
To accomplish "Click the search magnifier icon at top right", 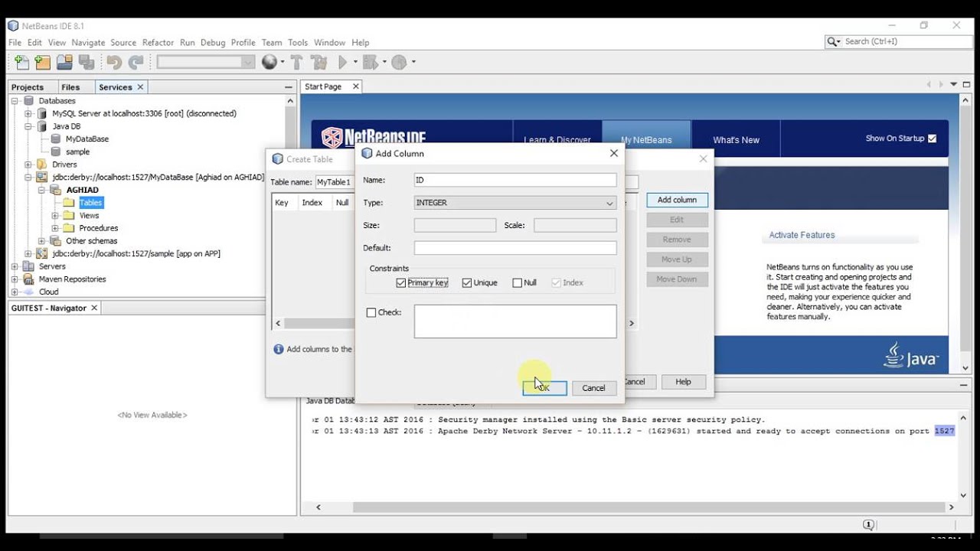I will (833, 41).
